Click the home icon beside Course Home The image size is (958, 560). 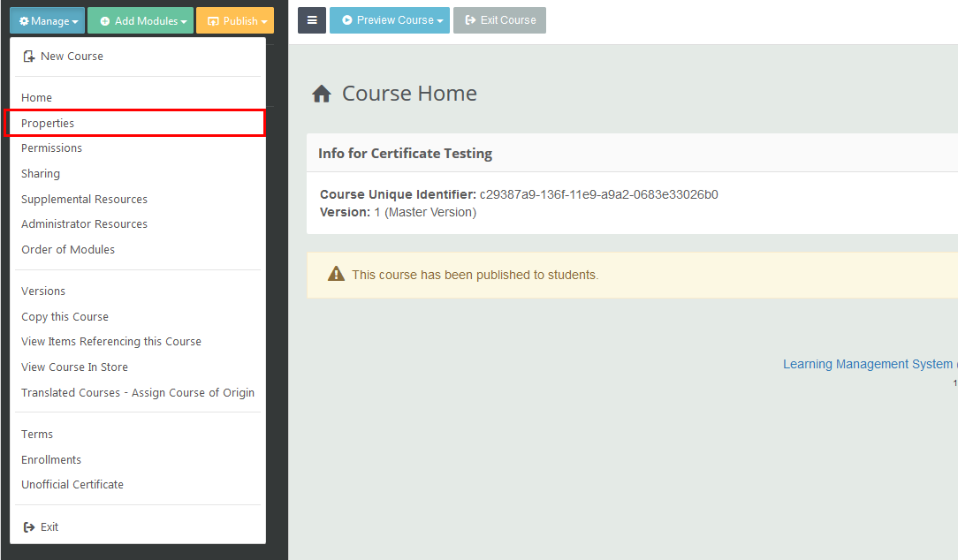coord(322,92)
